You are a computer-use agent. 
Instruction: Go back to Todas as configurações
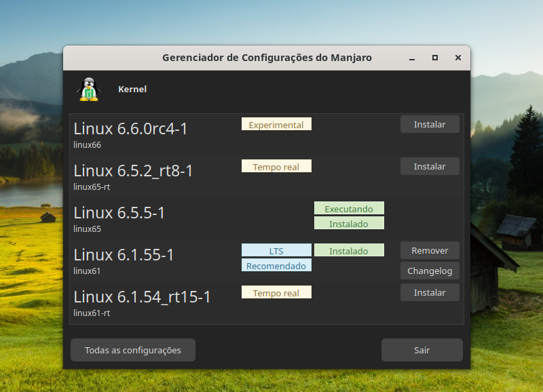(132, 350)
